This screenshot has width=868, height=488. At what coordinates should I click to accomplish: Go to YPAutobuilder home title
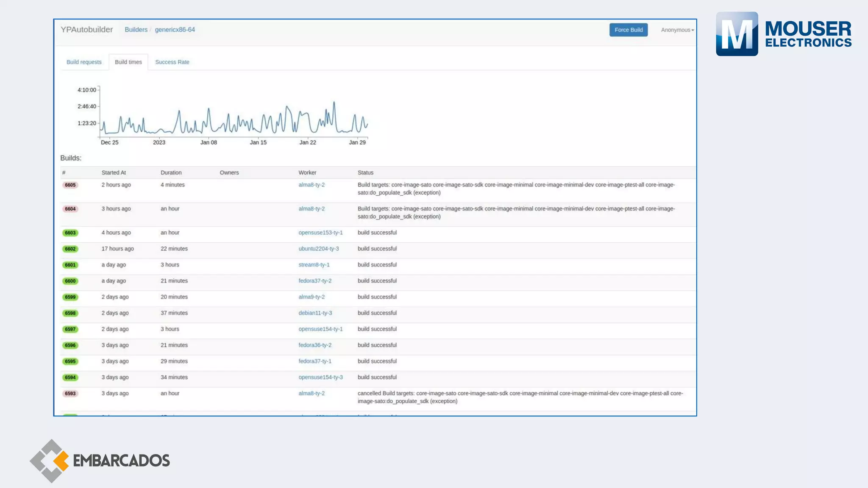click(86, 30)
